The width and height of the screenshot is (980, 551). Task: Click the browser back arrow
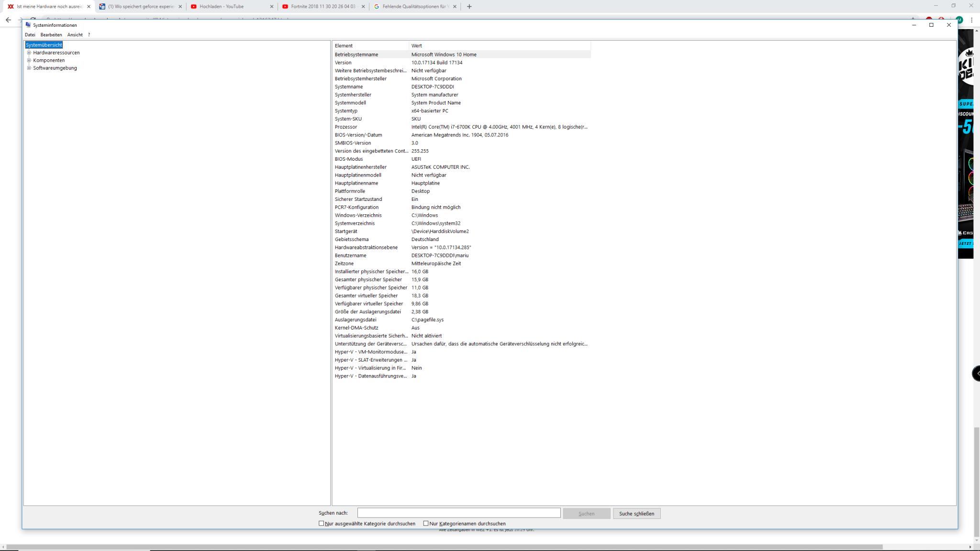tap(8, 20)
